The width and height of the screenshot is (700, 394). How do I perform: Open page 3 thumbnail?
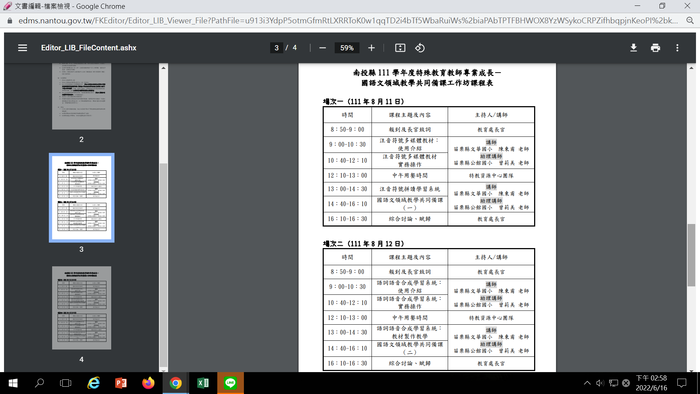(x=82, y=198)
